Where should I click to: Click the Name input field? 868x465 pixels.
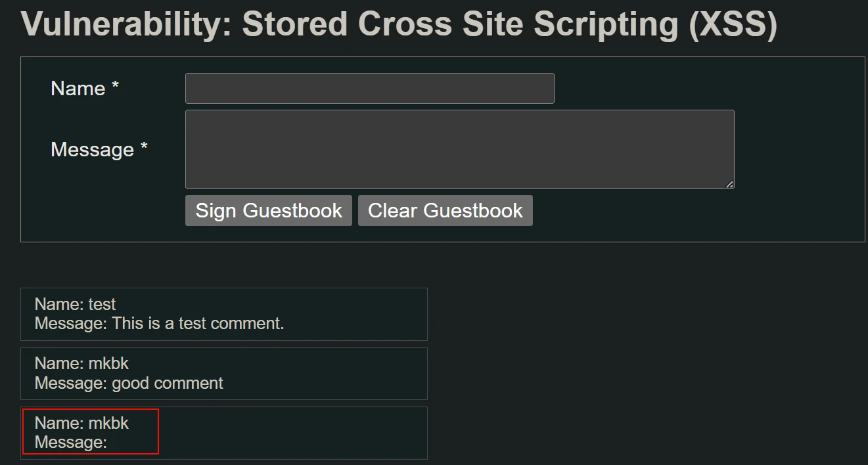369,88
